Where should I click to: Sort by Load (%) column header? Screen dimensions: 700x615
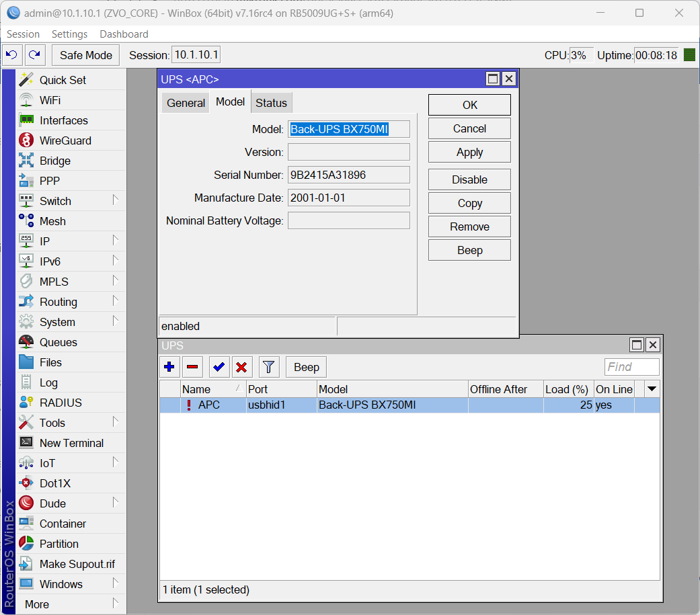569,389
